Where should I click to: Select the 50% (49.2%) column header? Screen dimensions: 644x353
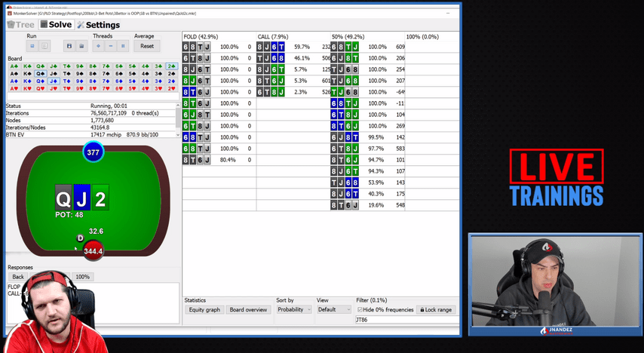point(367,36)
